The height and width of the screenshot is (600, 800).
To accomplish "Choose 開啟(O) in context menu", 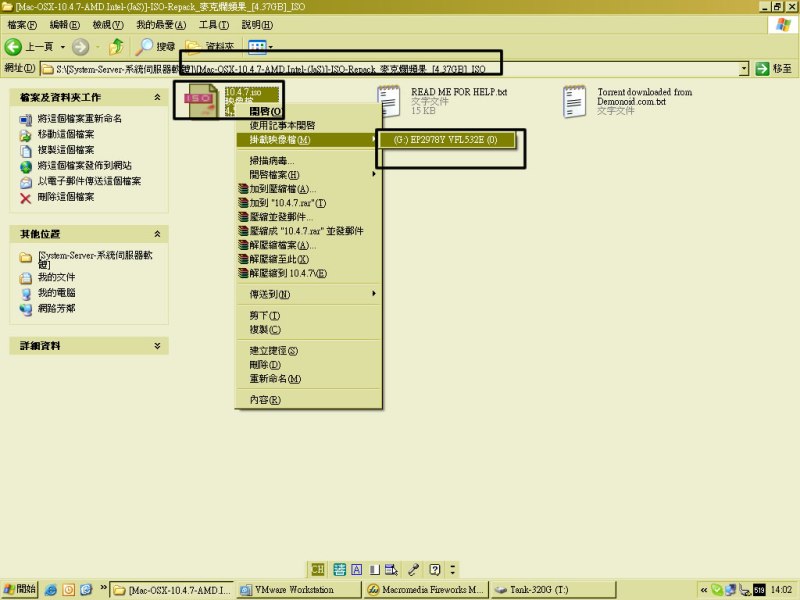I will 309,111.
